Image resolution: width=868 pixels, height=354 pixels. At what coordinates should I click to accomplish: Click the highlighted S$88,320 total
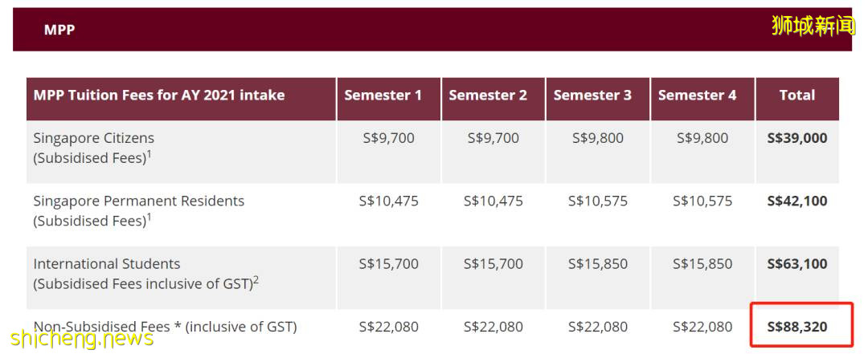click(796, 327)
